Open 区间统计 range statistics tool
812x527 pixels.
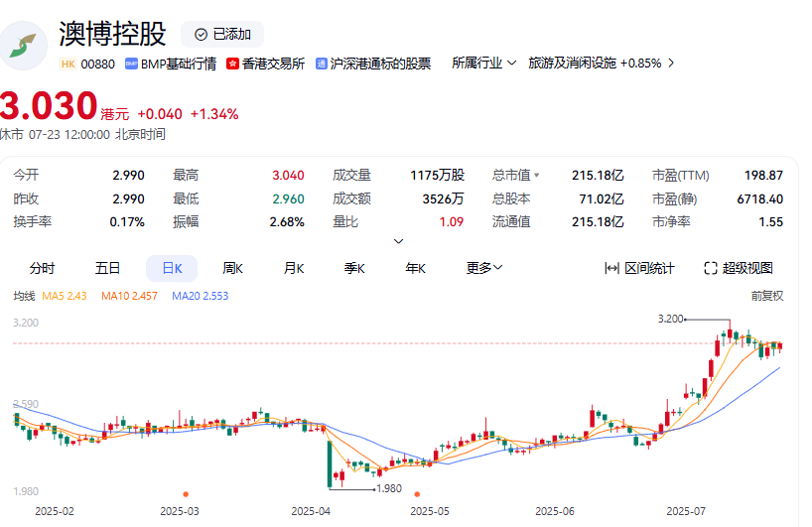coord(639,268)
